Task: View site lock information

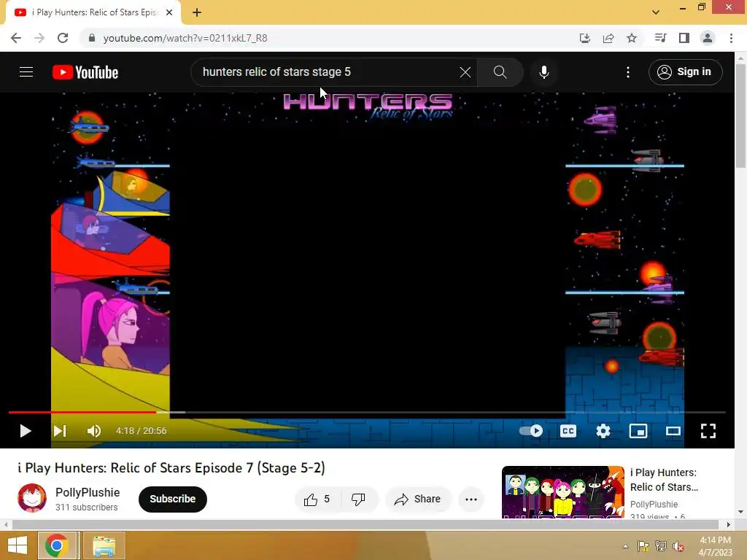Action: [x=92, y=38]
